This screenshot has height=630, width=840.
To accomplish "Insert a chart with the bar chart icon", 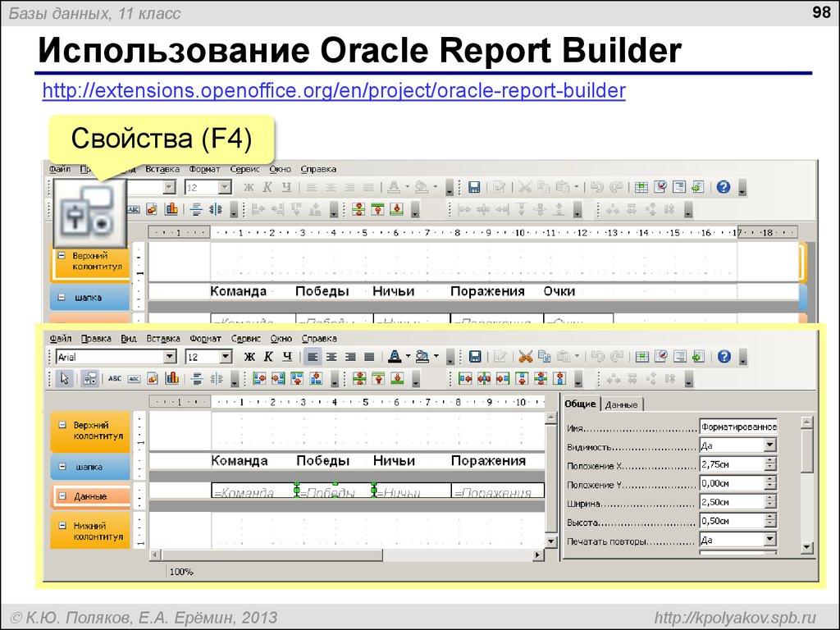I will 170,379.
